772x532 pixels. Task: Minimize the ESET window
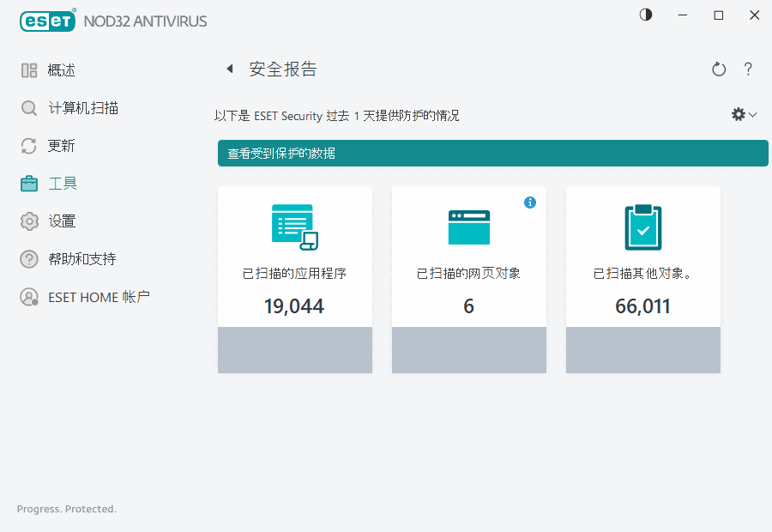coord(683,15)
